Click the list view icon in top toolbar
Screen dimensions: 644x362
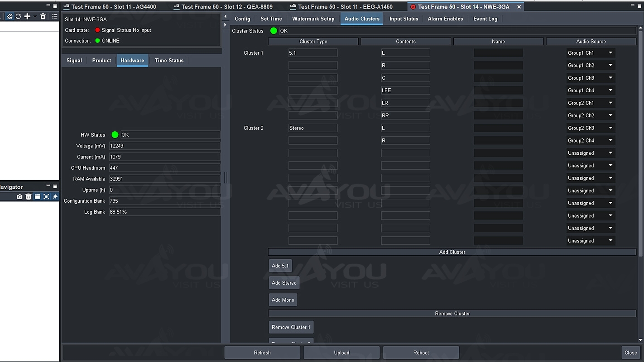(x=55, y=16)
